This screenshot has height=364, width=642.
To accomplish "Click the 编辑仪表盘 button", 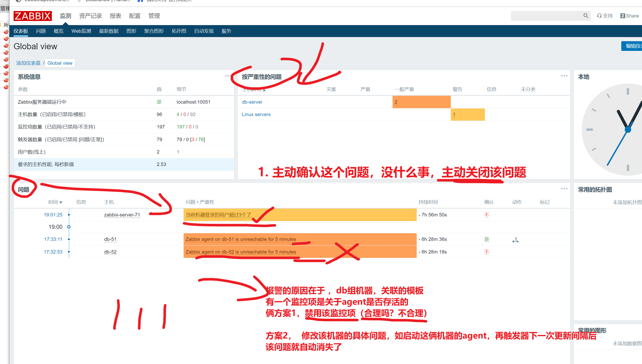I will pyautogui.click(x=631, y=46).
